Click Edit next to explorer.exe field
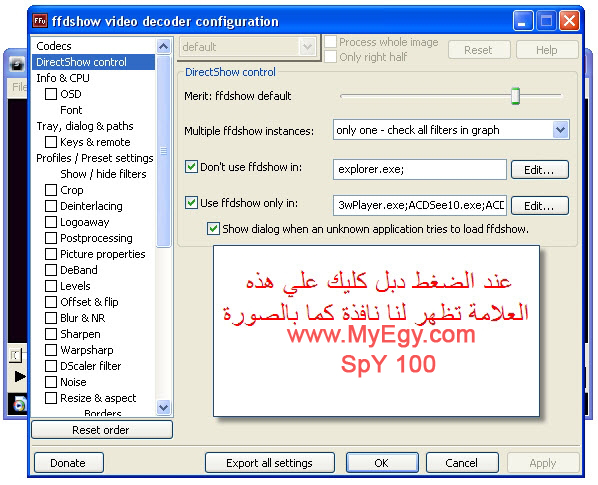The height and width of the screenshot is (485, 598). click(x=539, y=170)
